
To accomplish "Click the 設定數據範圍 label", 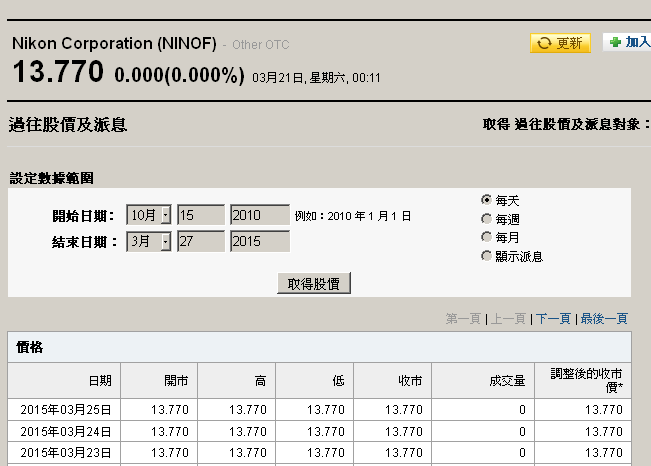I will coord(51,178).
